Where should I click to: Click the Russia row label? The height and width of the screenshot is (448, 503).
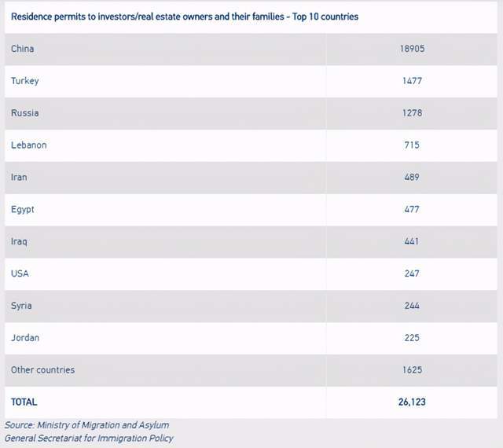click(x=25, y=113)
